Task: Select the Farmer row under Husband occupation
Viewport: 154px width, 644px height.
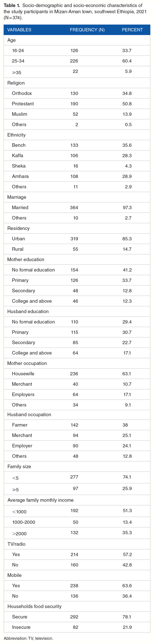Action: pyautogui.click(x=77, y=425)
